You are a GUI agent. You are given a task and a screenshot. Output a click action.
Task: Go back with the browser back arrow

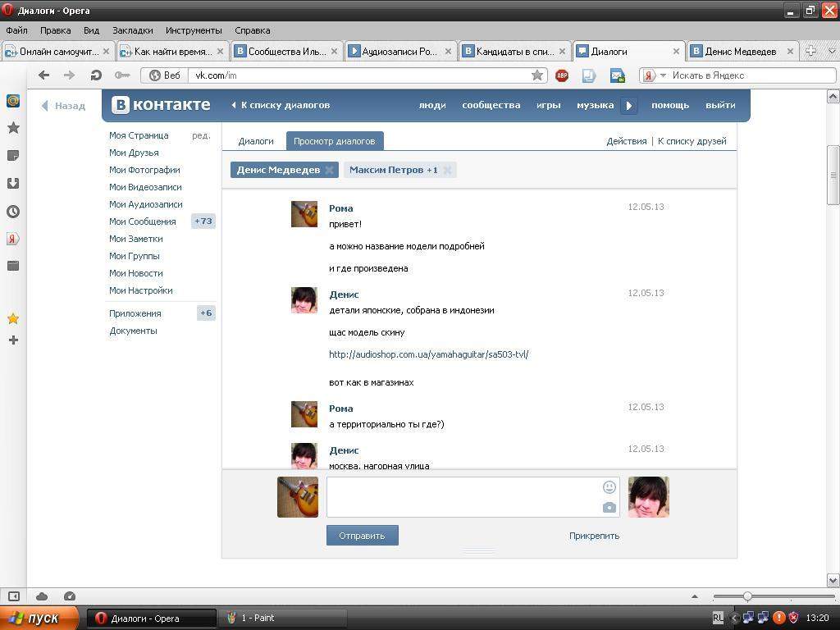pyautogui.click(x=44, y=75)
